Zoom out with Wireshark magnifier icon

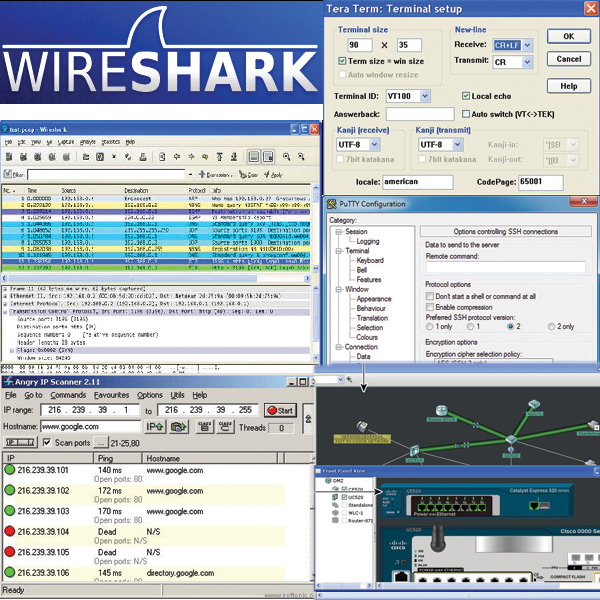pyautogui.click(x=301, y=157)
